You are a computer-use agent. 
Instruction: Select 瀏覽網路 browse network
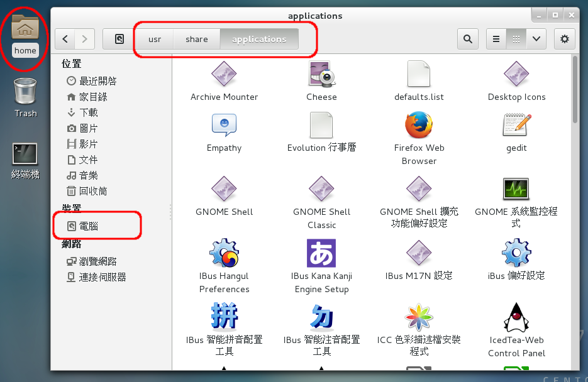pyautogui.click(x=92, y=261)
